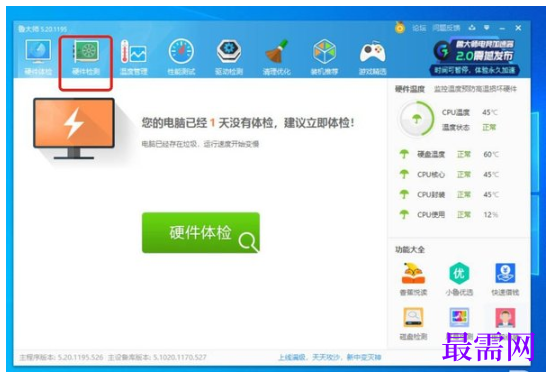
Task: Click the CPU封装 row umbrella icon
Action: 404,194
